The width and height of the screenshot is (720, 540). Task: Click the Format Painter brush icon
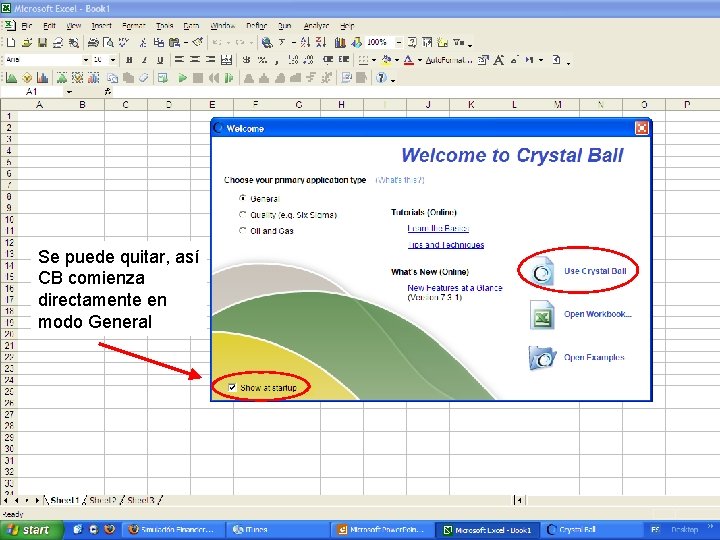tap(198, 43)
